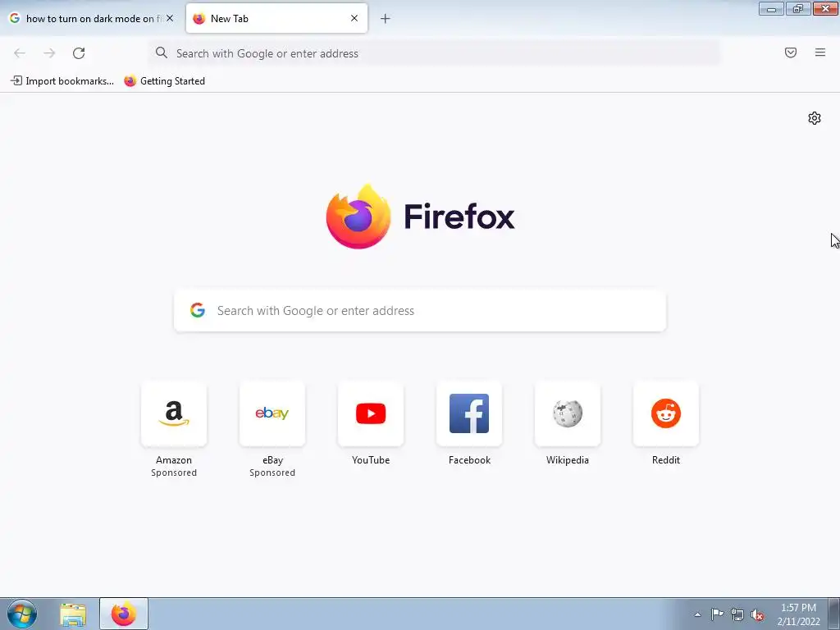Show hidden system tray icons
The height and width of the screenshot is (630, 840).
[697, 614]
